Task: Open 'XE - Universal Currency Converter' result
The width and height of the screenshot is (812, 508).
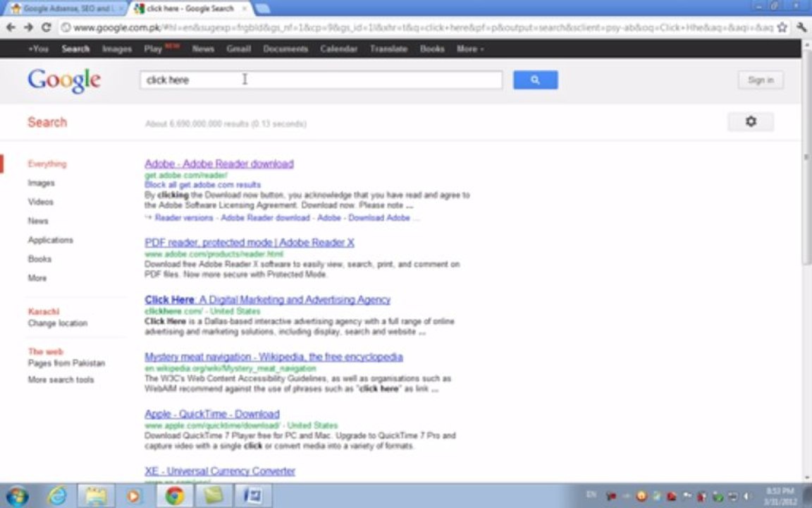Action: pyautogui.click(x=220, y=471)
